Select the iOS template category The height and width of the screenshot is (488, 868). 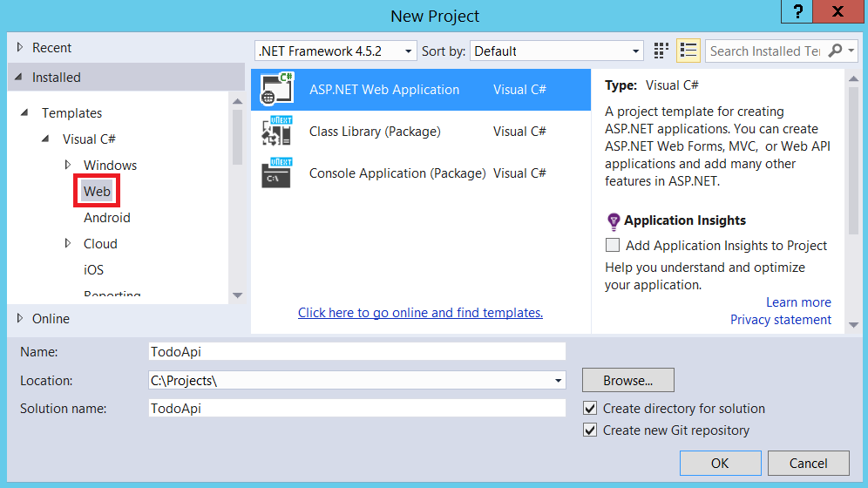93,270
